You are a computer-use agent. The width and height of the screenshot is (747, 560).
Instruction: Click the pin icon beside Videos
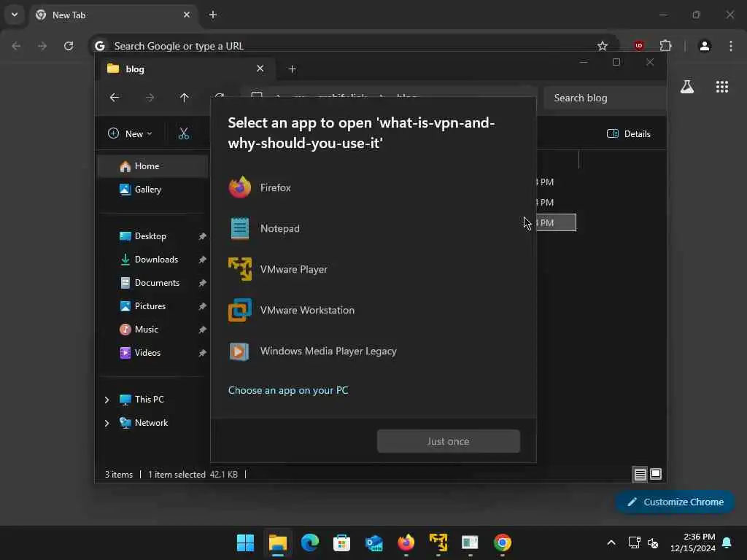203,353
